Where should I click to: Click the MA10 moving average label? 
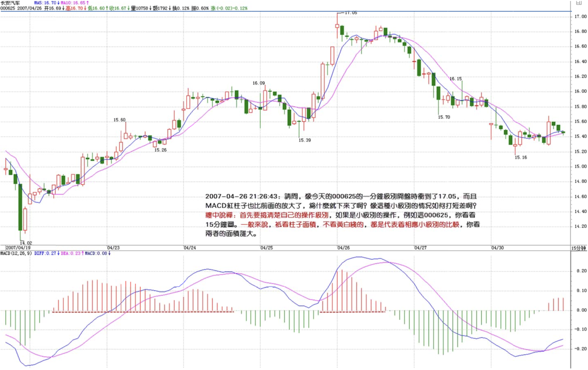[x=74, y=3]
